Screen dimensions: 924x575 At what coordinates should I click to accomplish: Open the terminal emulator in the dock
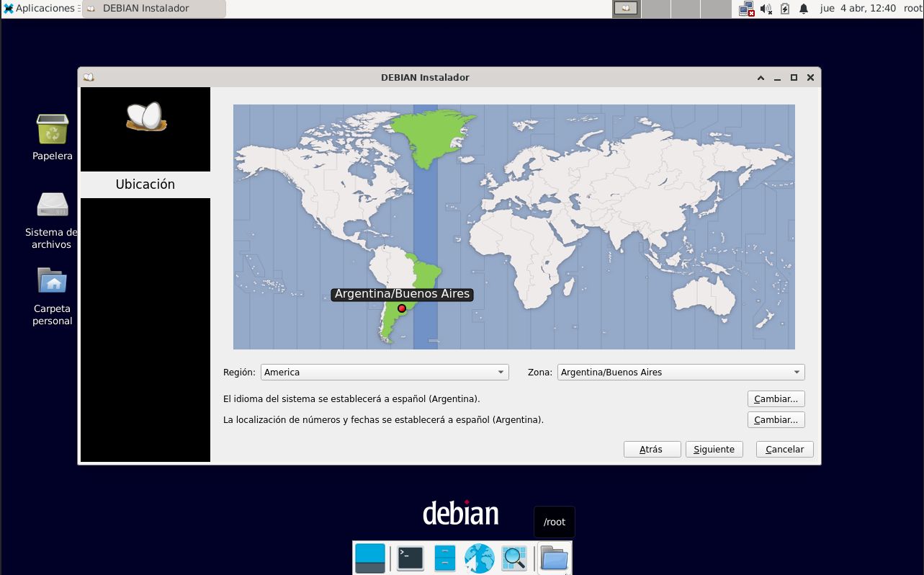pyautogui.click(x=411, y=558)
